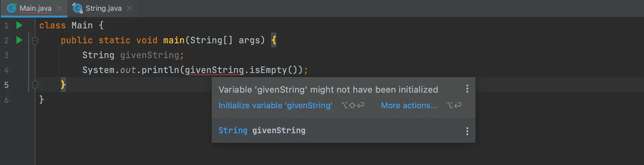Run class Main using line 1 gutter arrow
The width and height of the screenshot is (644, 165).
coord(19,25)
